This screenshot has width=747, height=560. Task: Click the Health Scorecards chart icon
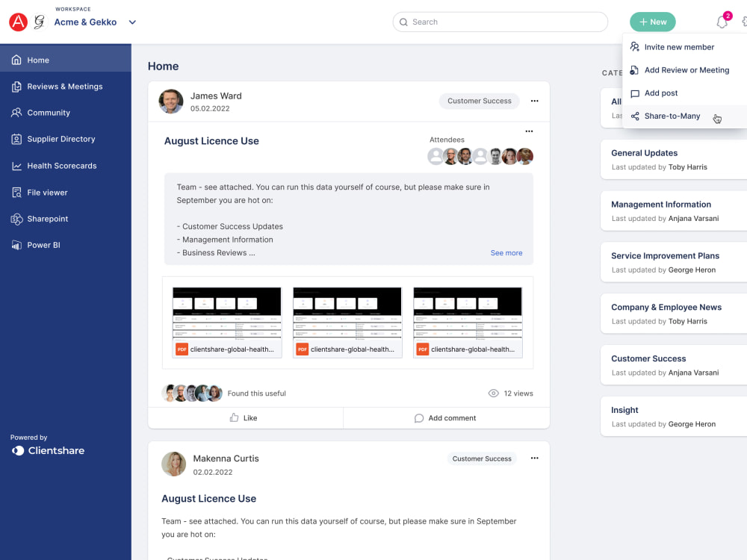[16, 166]
